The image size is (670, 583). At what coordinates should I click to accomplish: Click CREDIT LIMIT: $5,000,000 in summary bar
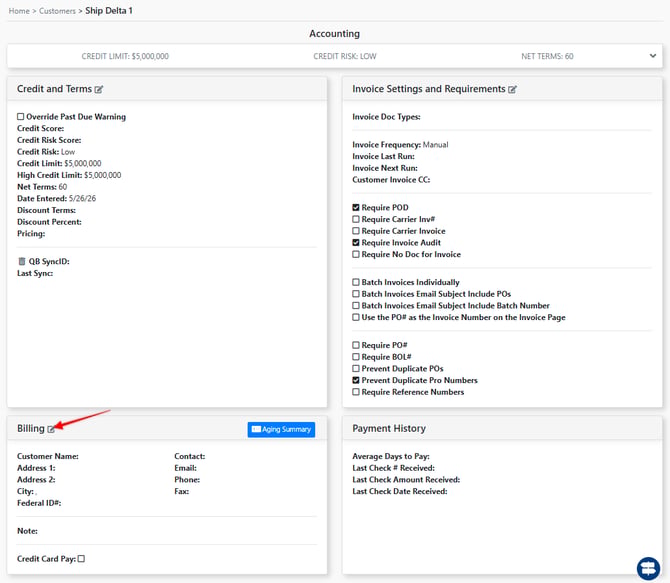tap(125, 56)
